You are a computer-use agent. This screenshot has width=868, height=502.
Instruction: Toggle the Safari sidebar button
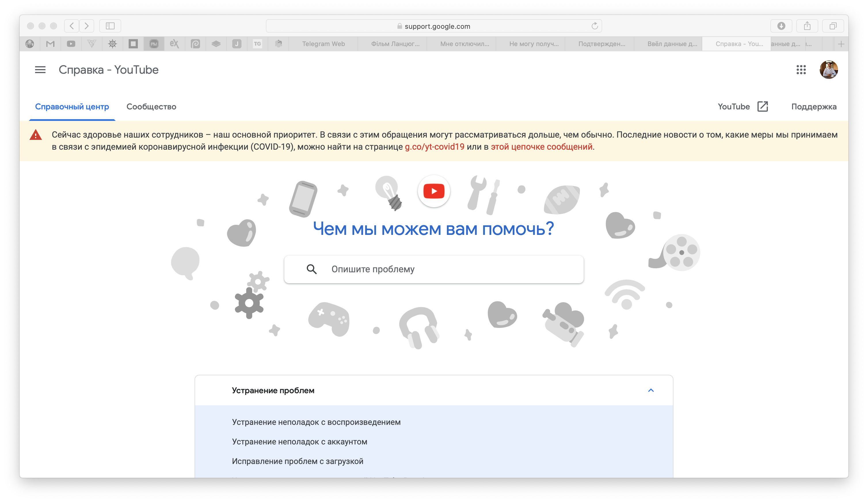click(110, 26)
